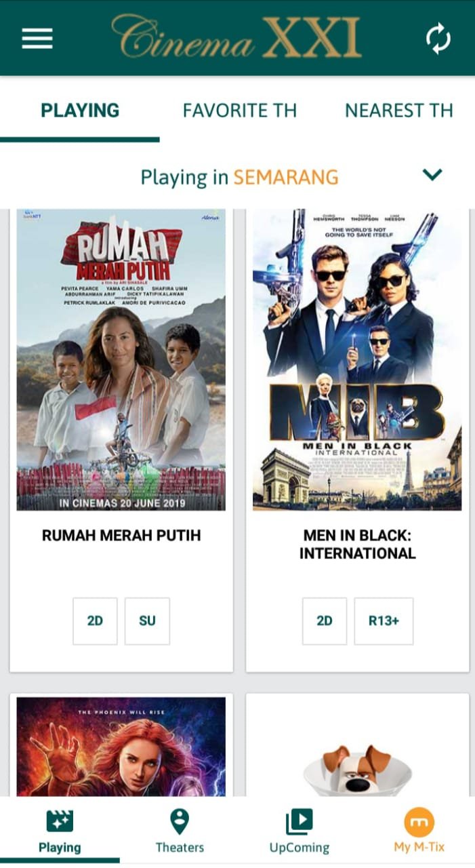Viewport: 475px width, 868px height.
Task: Switch to the FAVORITE TH tab
Action: (240, 111)
